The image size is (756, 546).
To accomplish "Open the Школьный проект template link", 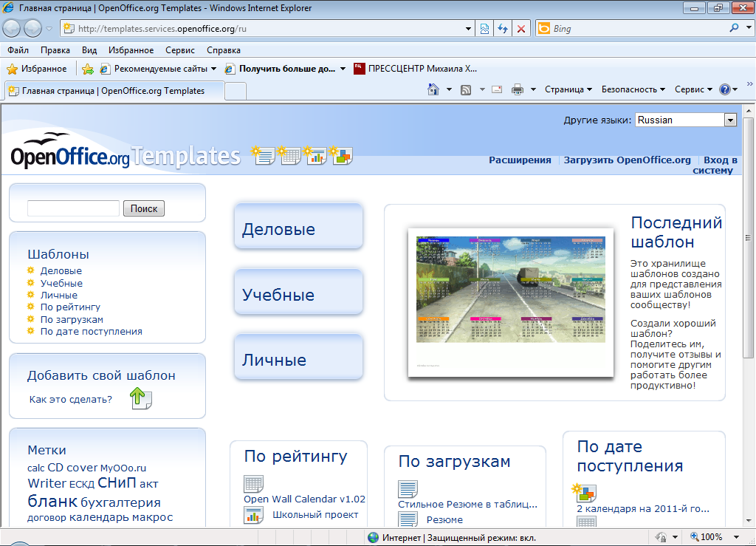I will pos(315,515).
